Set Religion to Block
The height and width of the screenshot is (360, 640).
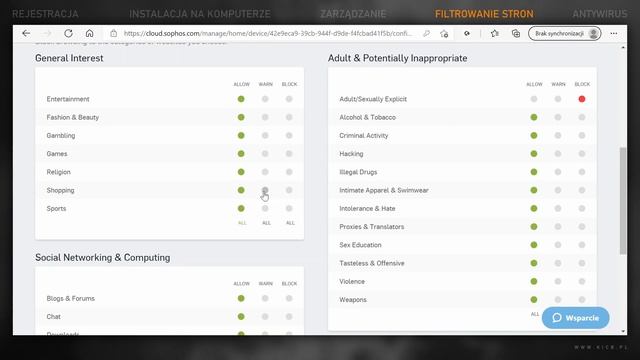pos(289,172)
